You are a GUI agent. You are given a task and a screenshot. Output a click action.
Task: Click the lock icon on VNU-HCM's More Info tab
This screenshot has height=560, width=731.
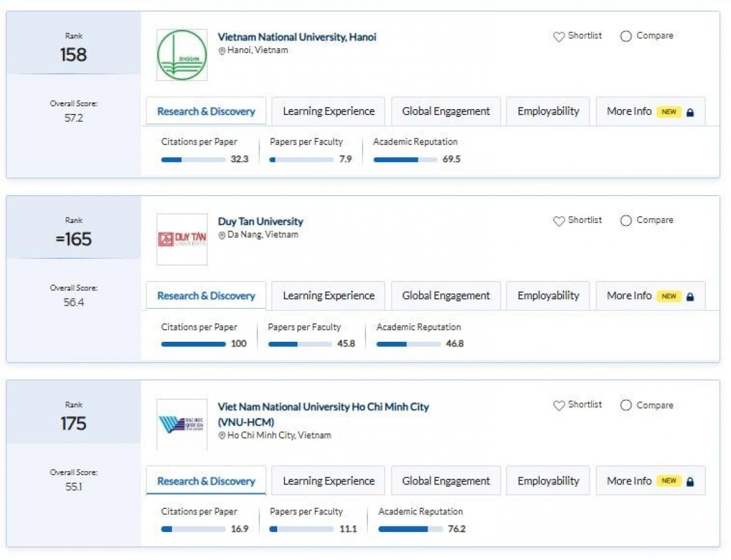[690, 481]
